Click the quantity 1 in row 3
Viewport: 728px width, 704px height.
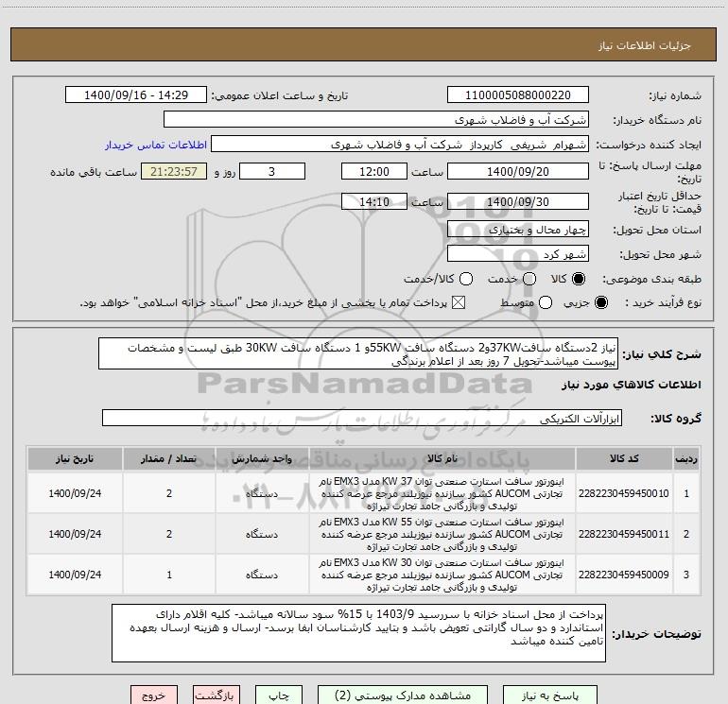coord(169,575)
